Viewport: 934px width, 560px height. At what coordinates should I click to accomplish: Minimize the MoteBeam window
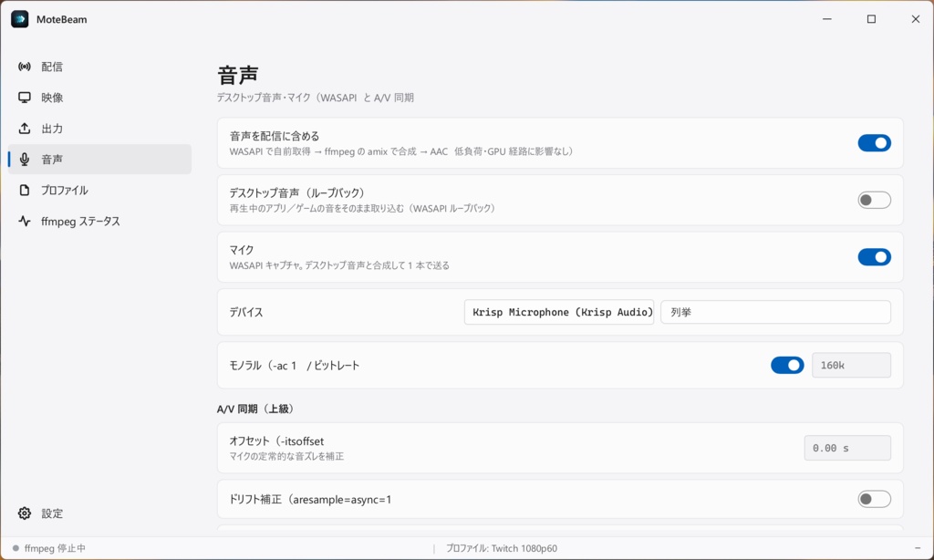[x=826, y=19]
